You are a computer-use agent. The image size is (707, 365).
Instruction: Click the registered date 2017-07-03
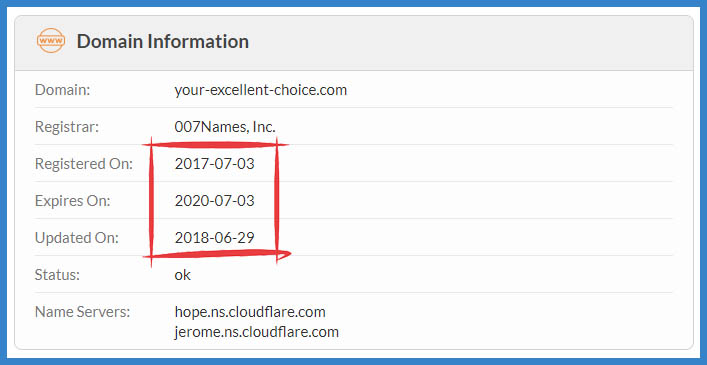click(215, 164)
